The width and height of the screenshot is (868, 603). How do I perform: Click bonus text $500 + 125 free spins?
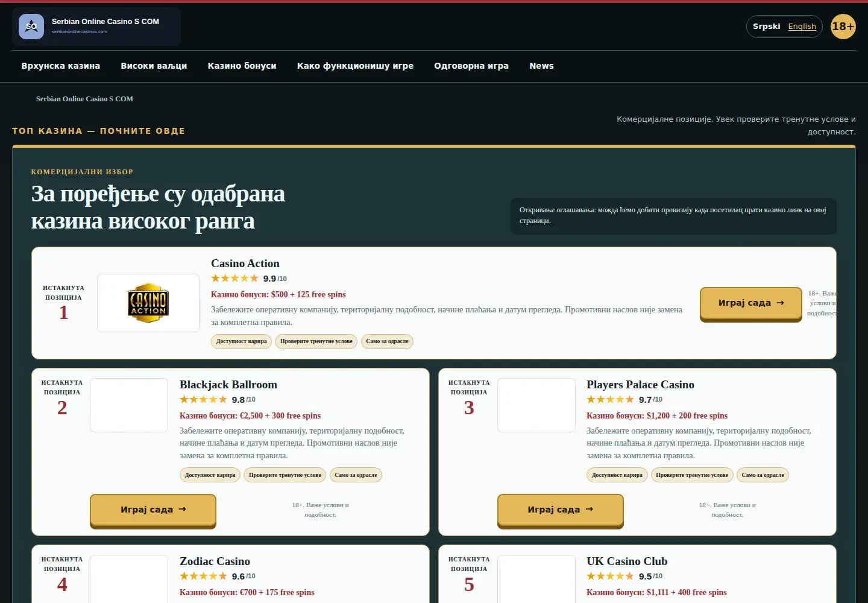[x=309, y=295]
